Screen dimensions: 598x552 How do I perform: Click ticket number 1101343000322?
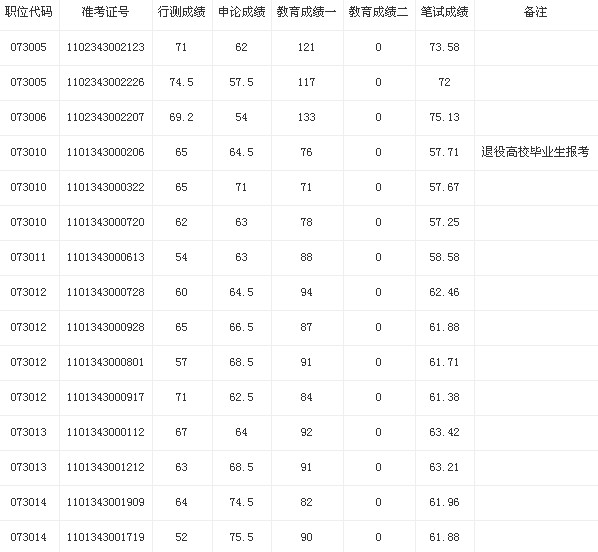point(106,187)
